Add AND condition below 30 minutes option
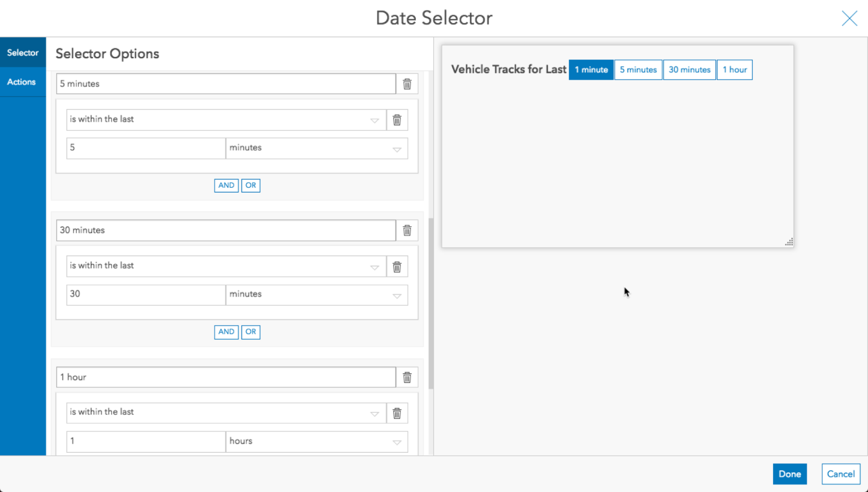 [x=226, y=332]
